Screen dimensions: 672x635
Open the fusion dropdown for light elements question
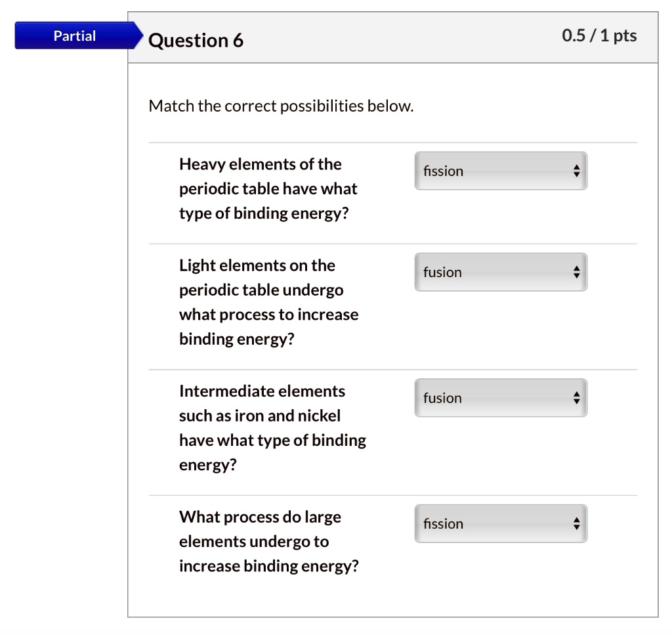point(501,272)
